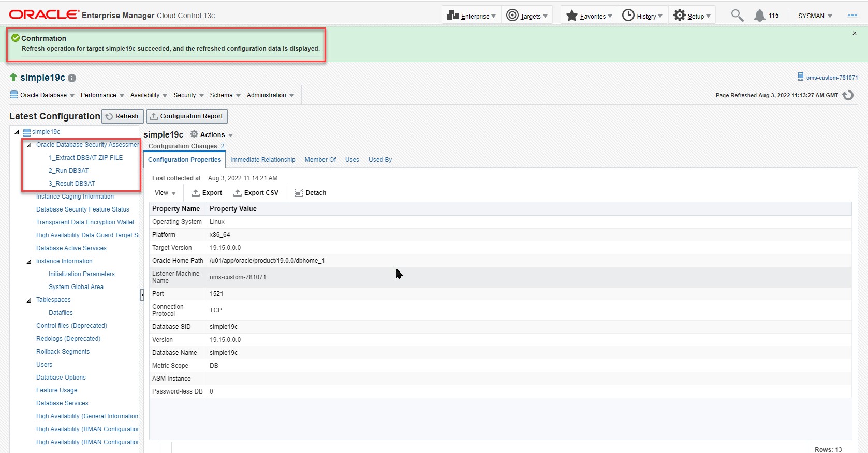This screenshot has height=453, width=868.
Task: Select Control files (Deprecated) tree item
Action: point(72,326)
